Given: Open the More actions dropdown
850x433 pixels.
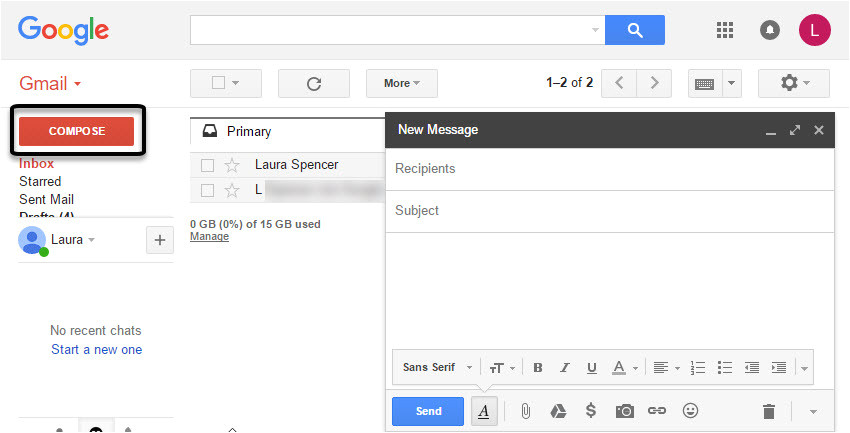Looking at the screenshot, I should [402, 83].
